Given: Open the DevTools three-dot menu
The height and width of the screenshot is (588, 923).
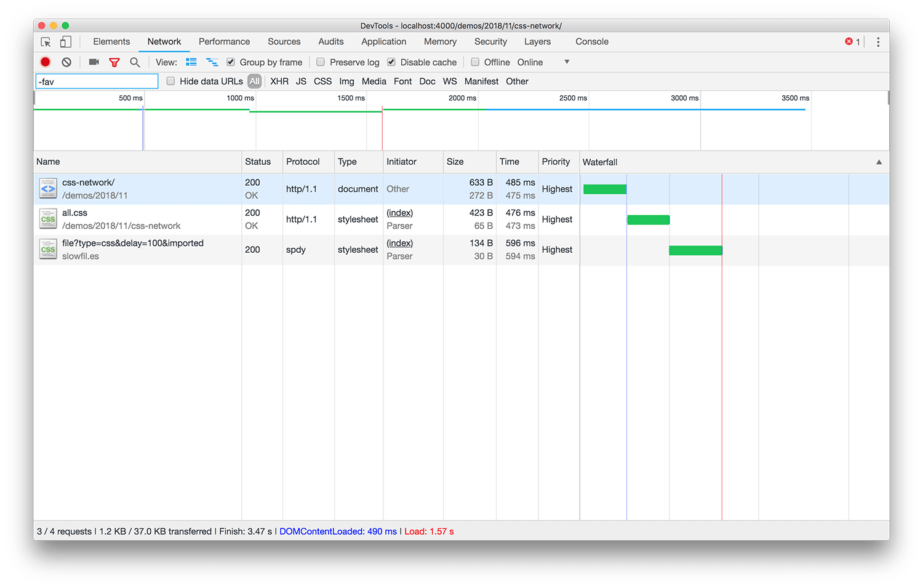Looking at the screenshot, I should click(x=878, y=42).
